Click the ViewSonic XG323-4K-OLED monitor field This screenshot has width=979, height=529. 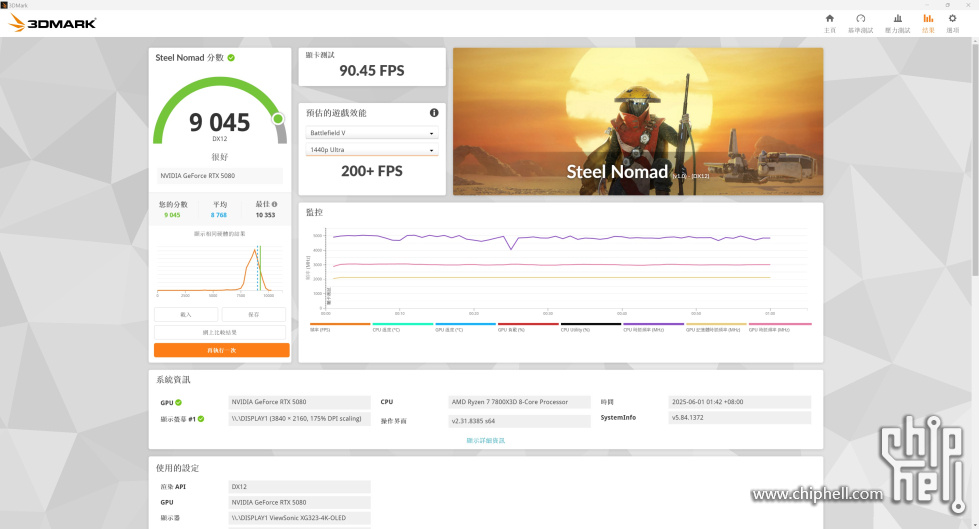(300, 518)
